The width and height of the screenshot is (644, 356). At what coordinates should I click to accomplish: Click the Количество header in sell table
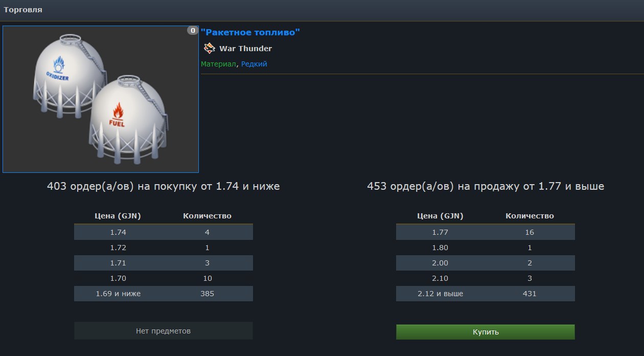coord(530,216)
